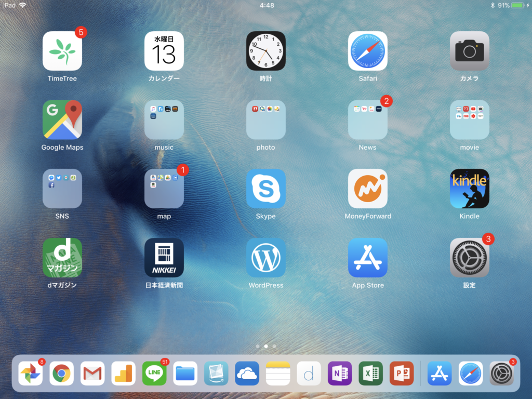The image size is (532, 399).
Task: Expand the music folder
Action: 164,120
